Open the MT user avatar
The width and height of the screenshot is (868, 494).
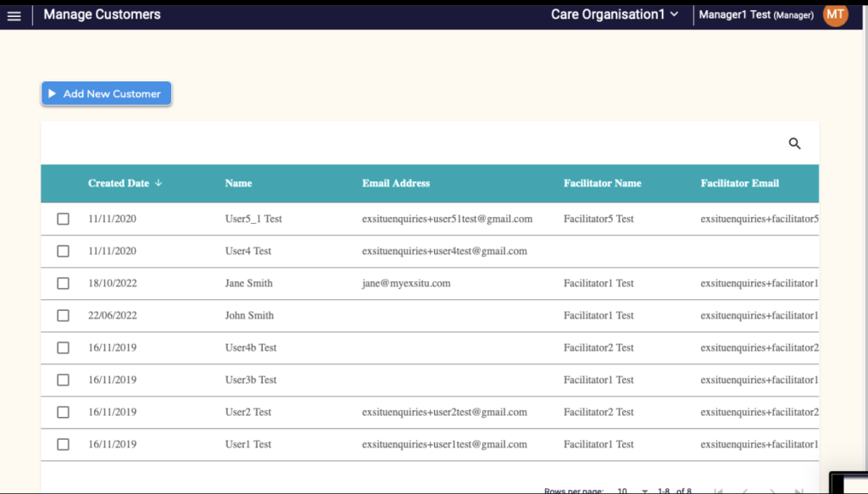(835, 14)
